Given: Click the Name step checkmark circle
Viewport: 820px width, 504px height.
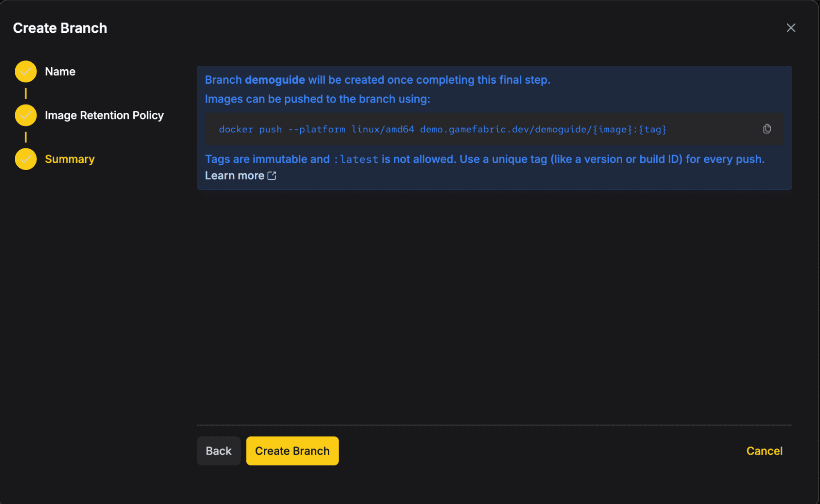Looking at the screenshot, I should coord(25,71).
